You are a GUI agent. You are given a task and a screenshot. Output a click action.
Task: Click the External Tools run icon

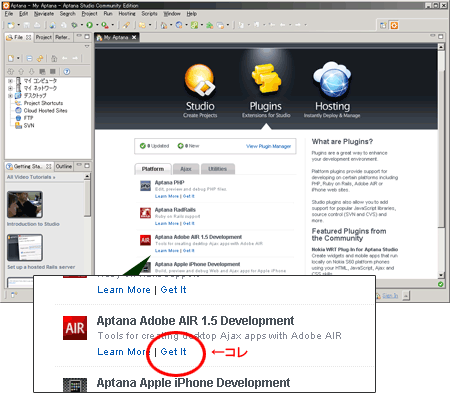[105, 25]
